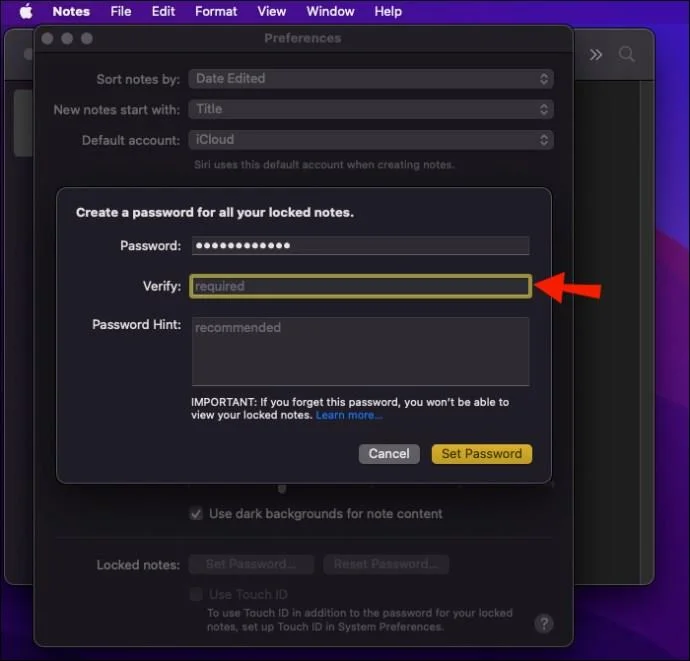Toggle Use dark backgrounds for note content

[x=196, y=514]
